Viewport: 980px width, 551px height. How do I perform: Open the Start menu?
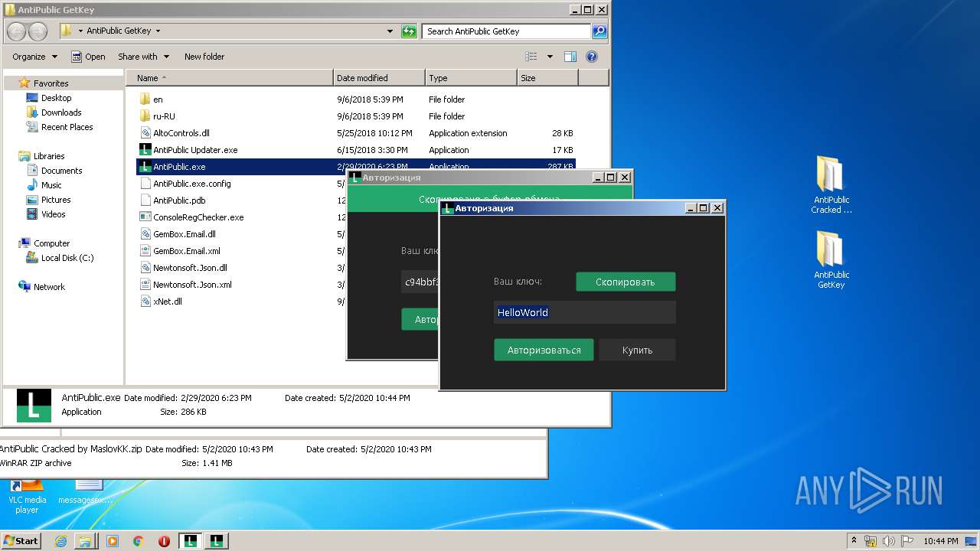point(21,540)
